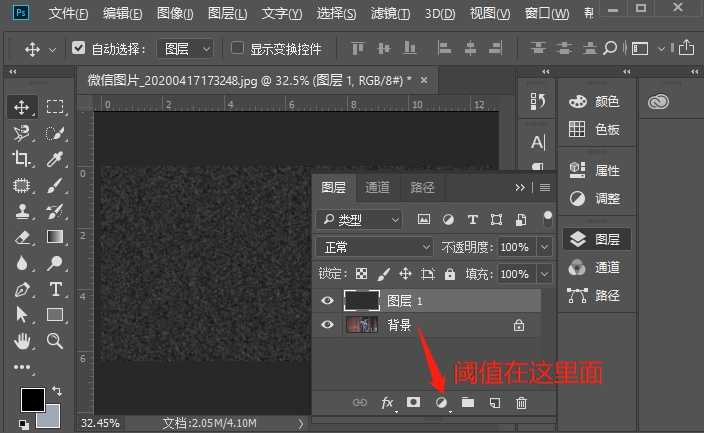Enable the 显示变换控件 checkbox
704x433 pixels.
237,48
